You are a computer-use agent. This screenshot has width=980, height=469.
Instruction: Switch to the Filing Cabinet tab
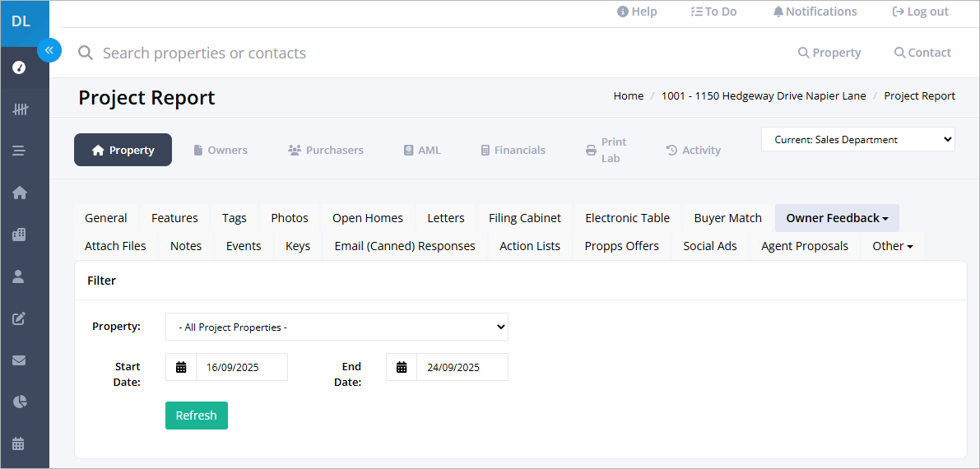coord(525,218)
